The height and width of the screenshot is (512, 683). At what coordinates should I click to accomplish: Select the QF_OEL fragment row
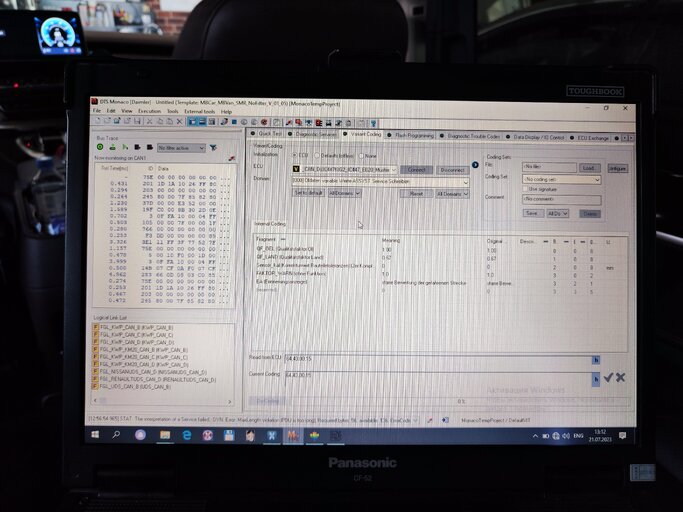click(x=440, y=250)
